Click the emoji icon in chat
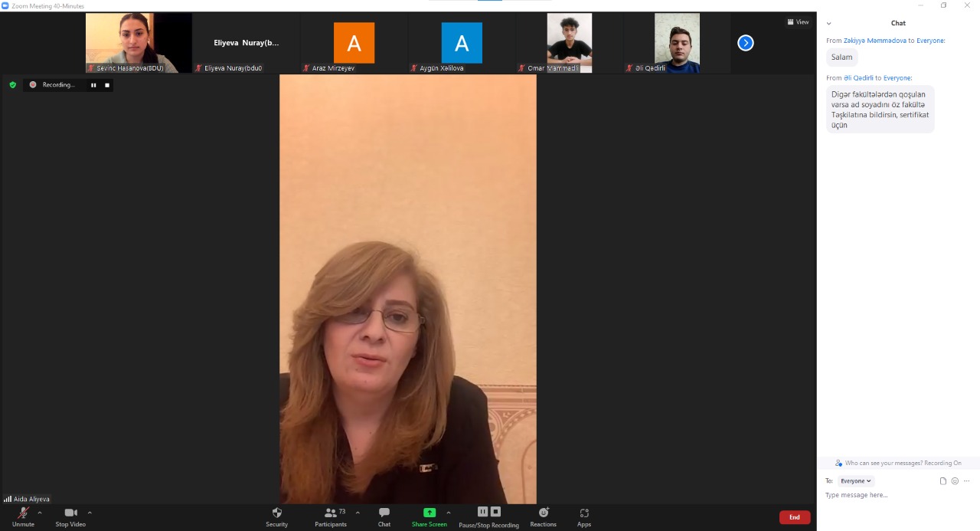 click(x=955, y=481)
